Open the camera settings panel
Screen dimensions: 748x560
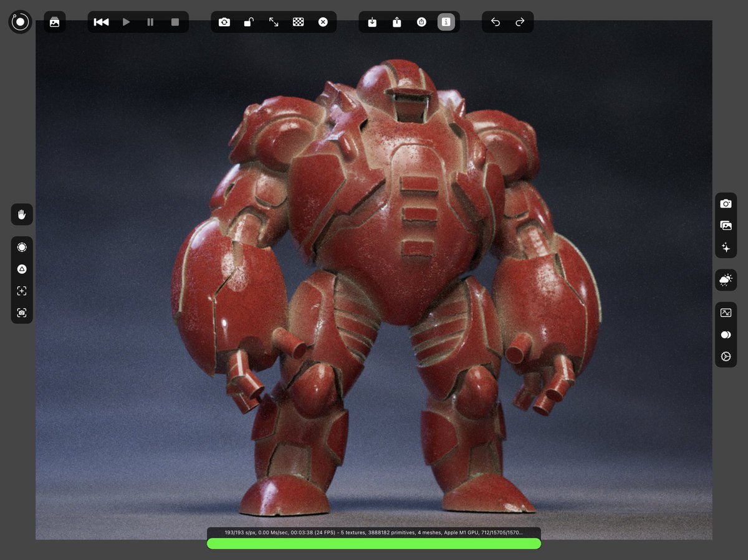[x=726, y=204]
